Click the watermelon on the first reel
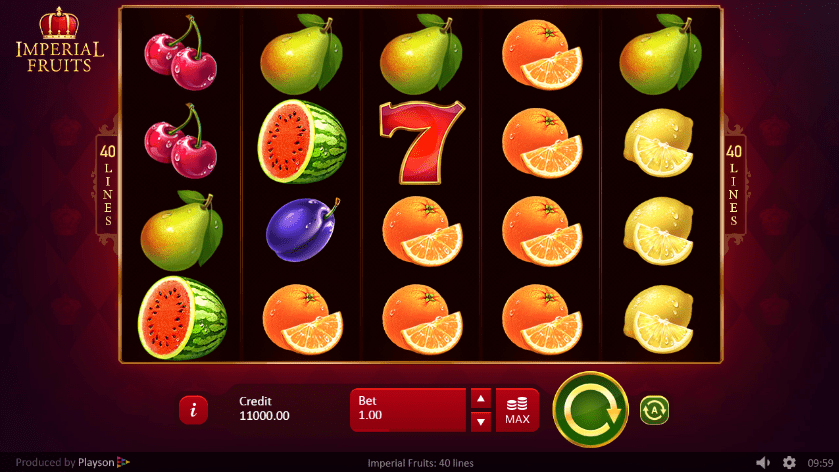This screenshot has height=472, width=839. [182, 318]
